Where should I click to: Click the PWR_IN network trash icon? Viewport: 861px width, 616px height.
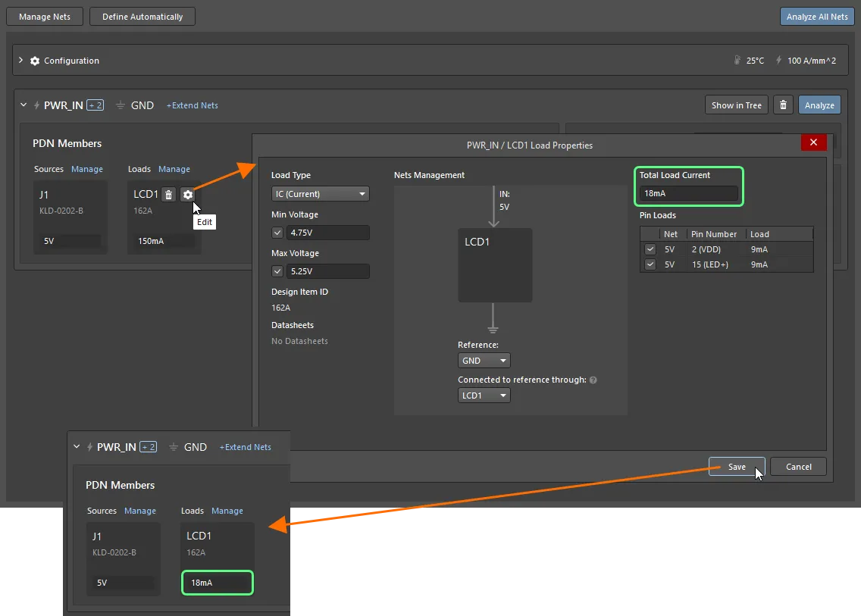tap(783, 105)
